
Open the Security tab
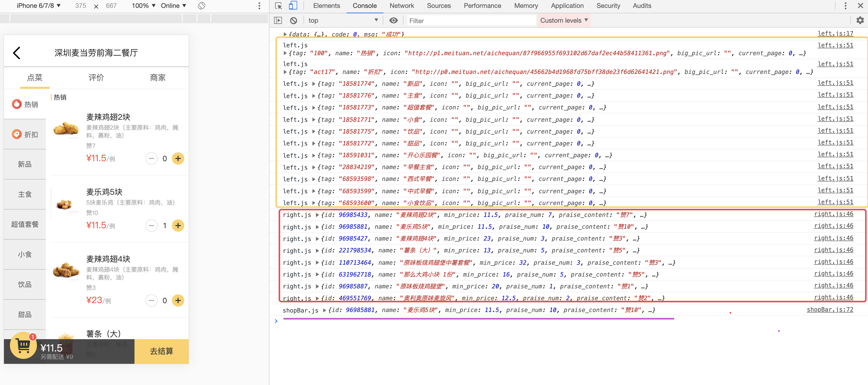pos(608,6)
